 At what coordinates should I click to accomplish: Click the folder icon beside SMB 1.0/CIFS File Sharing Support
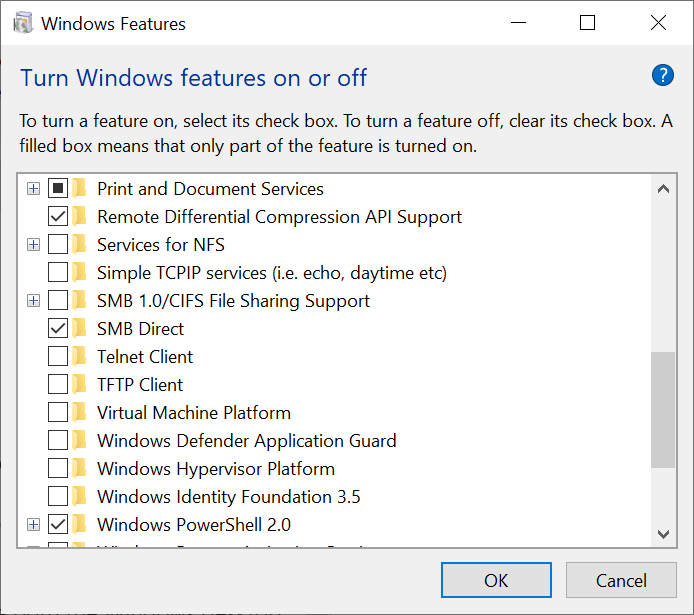coord(79,300)
